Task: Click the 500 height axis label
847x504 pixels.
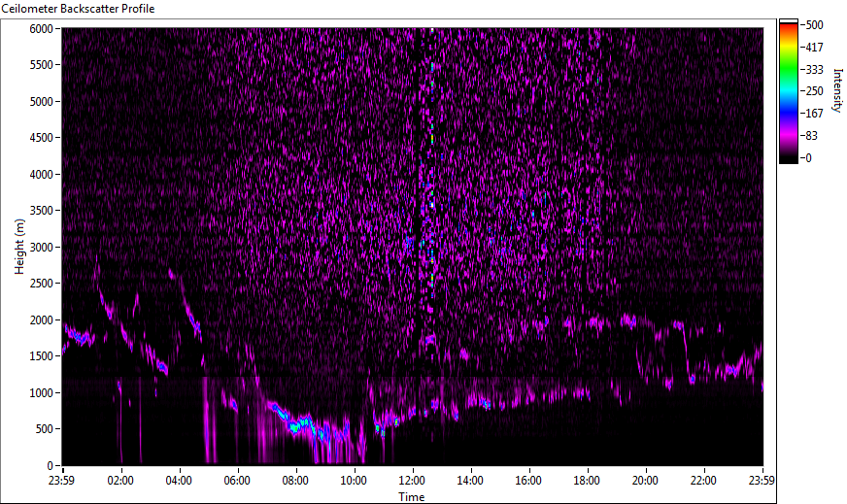Action: click(45, 429)
